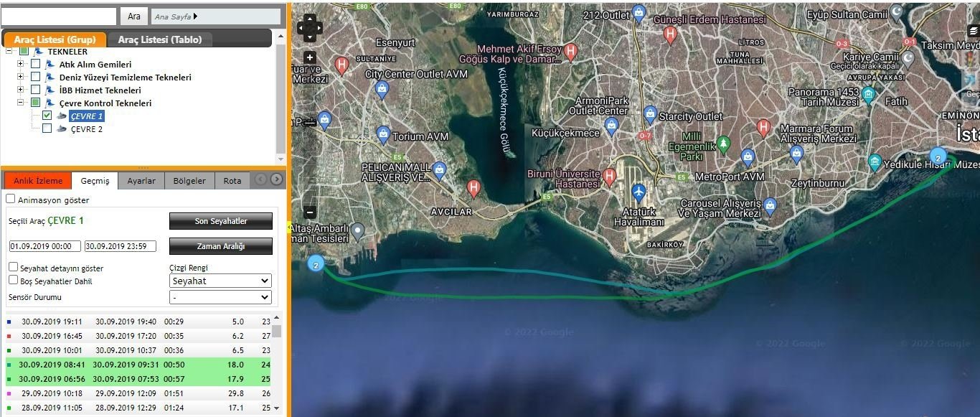Zoom in with the map plus button
Viewport: 980px width, 417px height.
tap(310, 57)
